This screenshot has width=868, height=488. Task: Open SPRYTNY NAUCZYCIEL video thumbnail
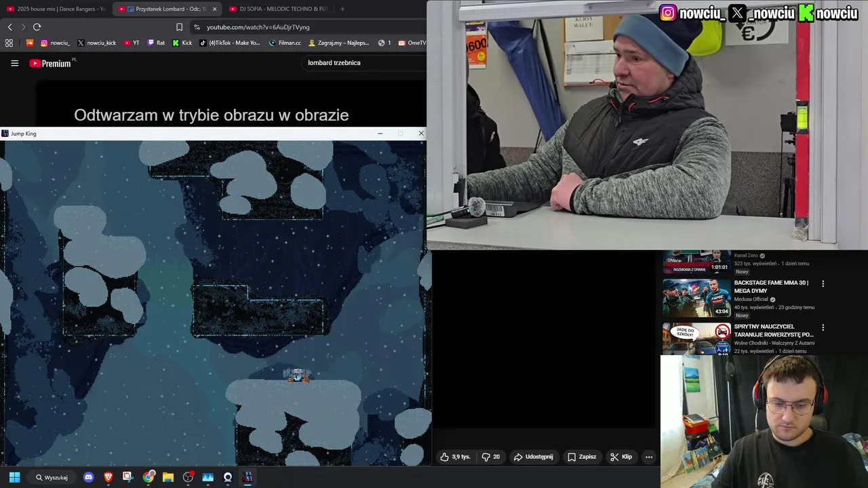696,338
